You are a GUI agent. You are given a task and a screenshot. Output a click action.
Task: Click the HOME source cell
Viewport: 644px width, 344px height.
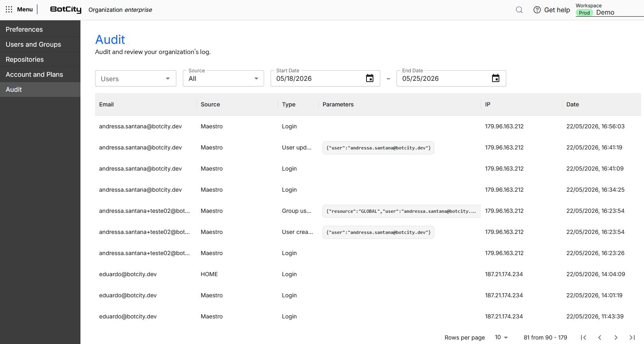[209, 274]
